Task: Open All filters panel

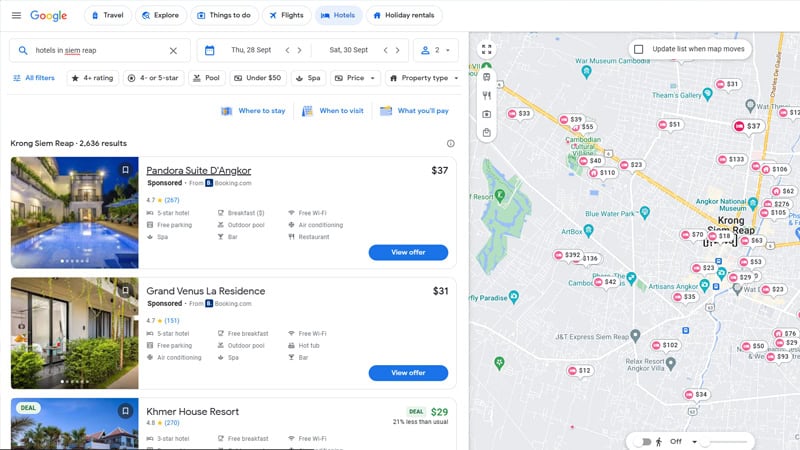Action: pyautogui.click(x=33, y=78)
